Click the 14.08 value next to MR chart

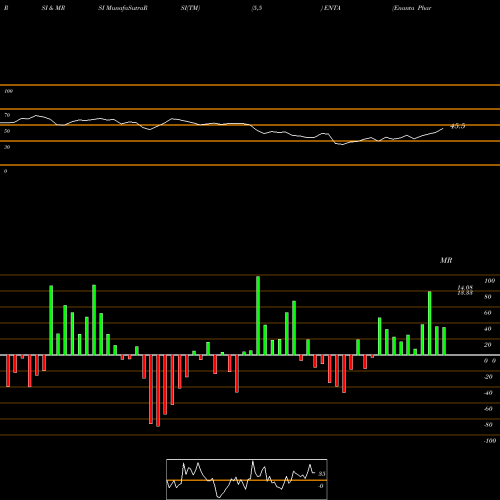[x=465, y=288]
